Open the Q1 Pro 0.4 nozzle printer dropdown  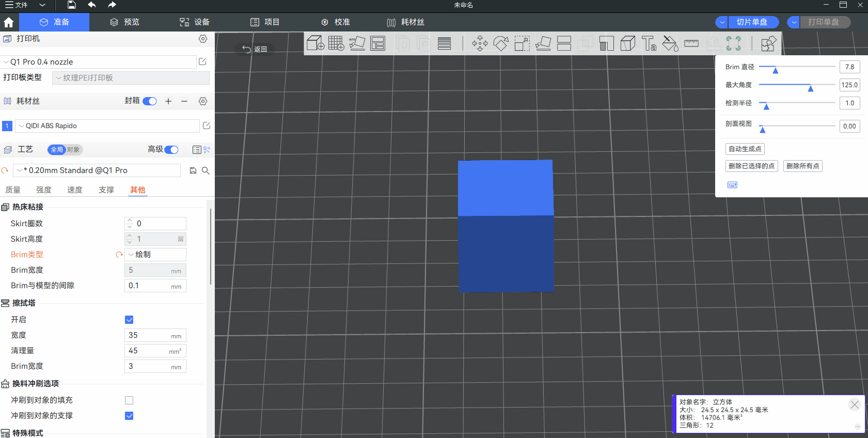98,62
